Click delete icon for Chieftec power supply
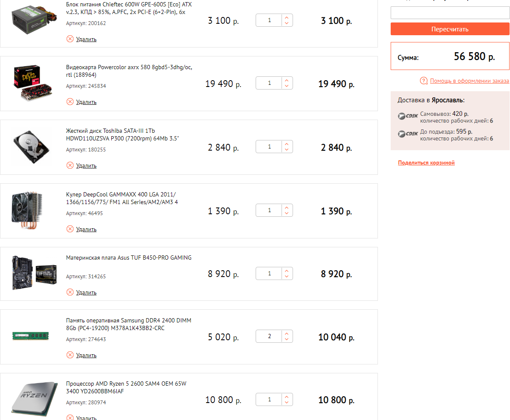This screenshot has width=510, height=420. [70, 39]
